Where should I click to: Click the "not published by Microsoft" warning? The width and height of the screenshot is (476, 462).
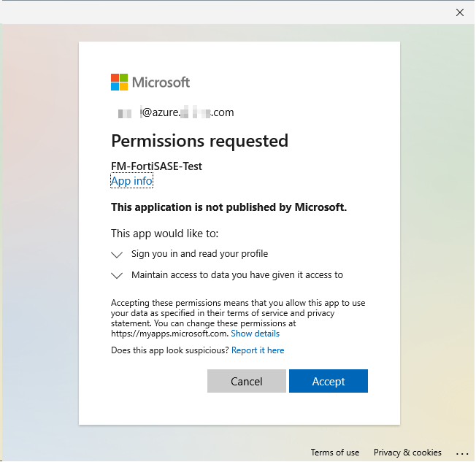click(229, 207)
